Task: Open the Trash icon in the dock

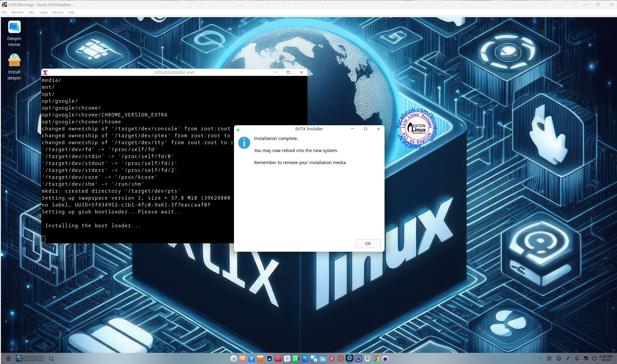Action: click(367, 359)
